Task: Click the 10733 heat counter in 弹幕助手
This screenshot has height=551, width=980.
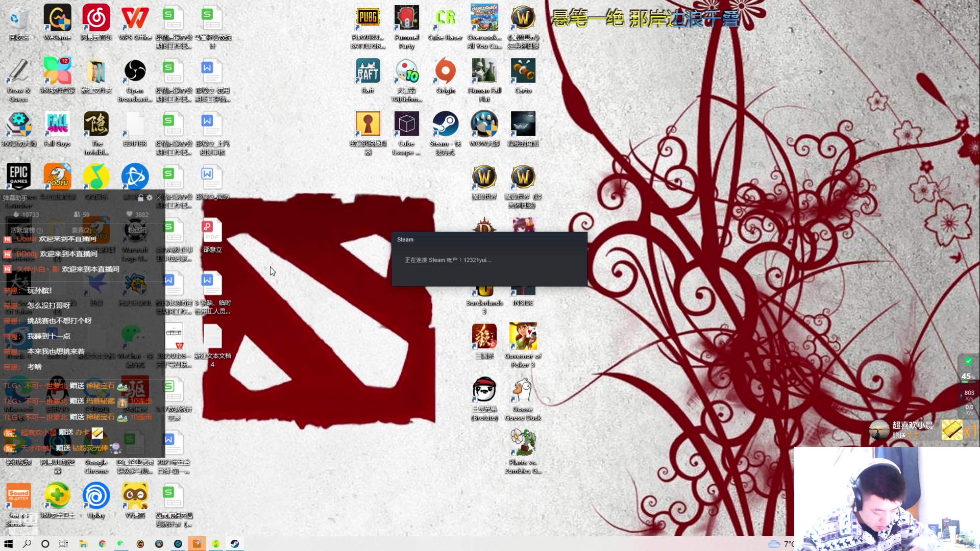Action: tap(26, 215)
